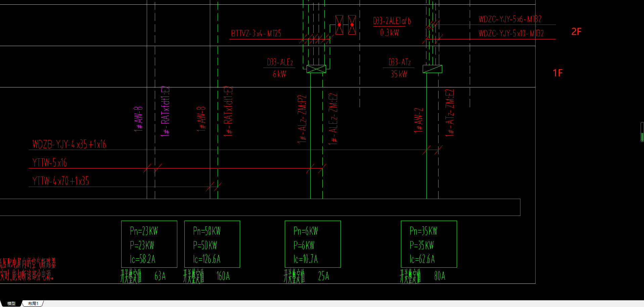The width and height of the screenshot is (644, 307).
Task: Select the 35kW label under D33-ATz
Action: point(399,74)
